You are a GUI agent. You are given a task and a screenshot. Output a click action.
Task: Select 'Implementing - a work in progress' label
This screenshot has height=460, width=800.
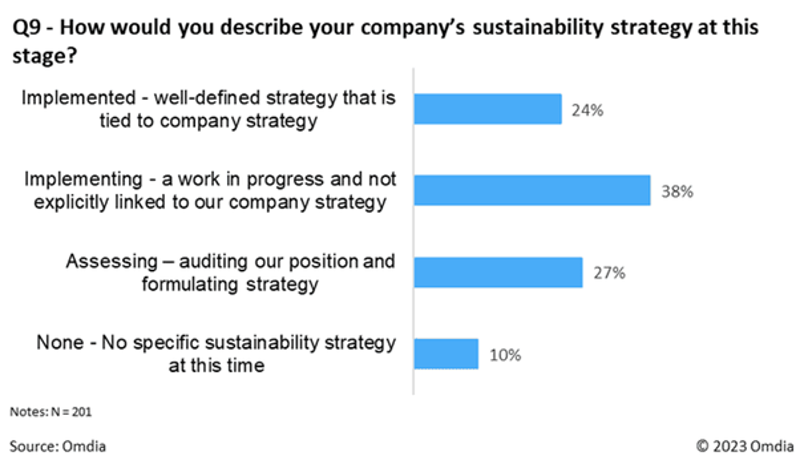(210, 179)
